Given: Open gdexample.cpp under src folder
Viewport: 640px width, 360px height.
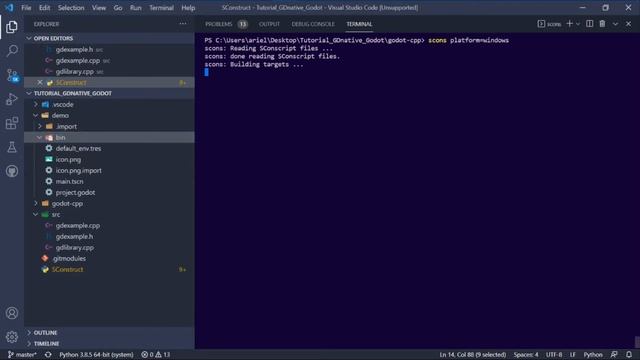Looking at the screenshot, I should [109, 225].
